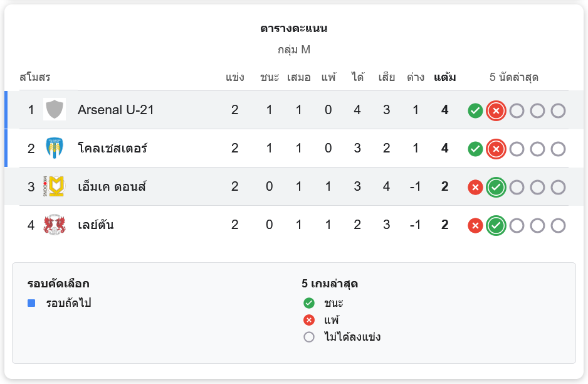588x384 pixels.
Task: Click โคลเชสเตอร์'s green win result icon
Action: [475, 149]
